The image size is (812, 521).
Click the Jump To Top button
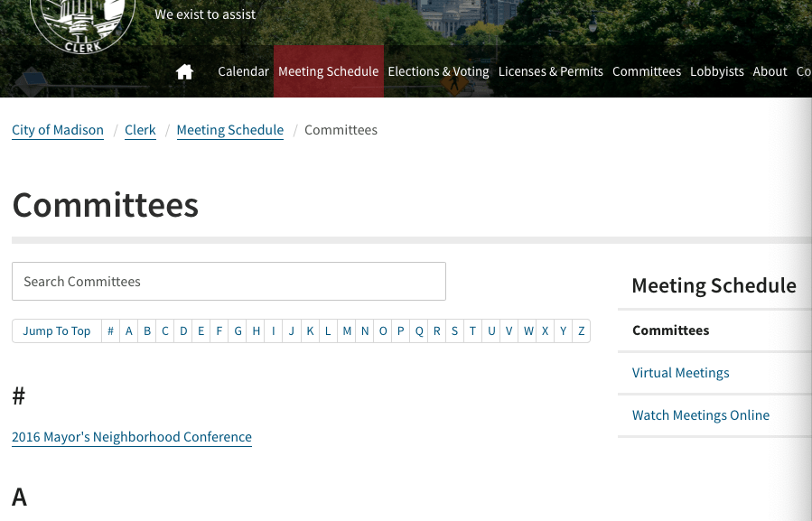[56, 331]
